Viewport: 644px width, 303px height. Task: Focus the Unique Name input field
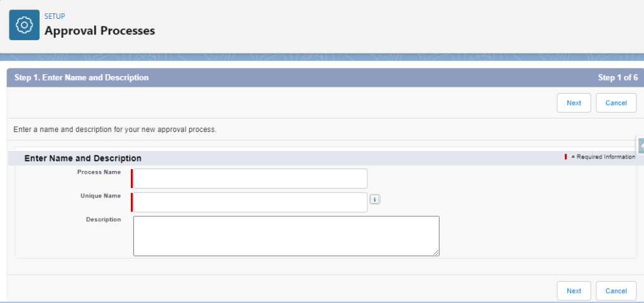[x=250, y=202]
